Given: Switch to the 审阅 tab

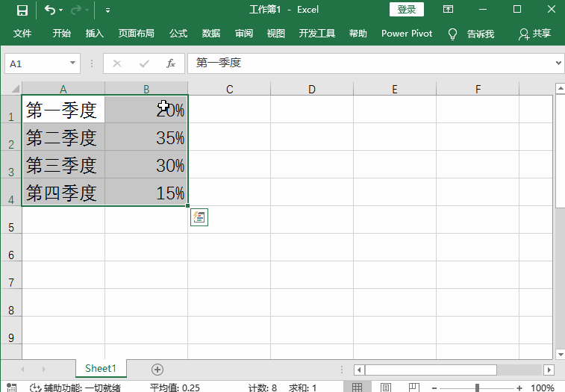Looking at the screenshot, I should click(x=244, y=34).
